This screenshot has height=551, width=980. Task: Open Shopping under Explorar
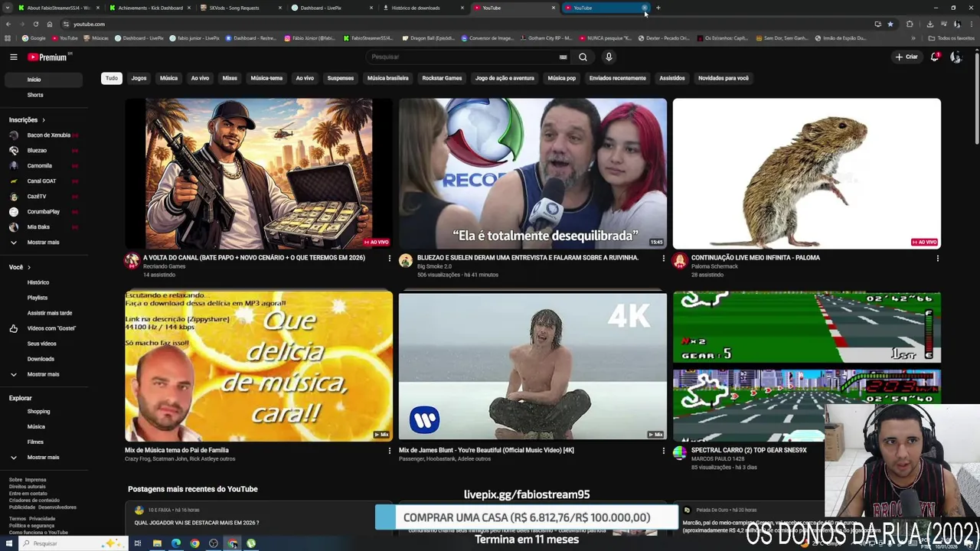tap(44, 412)
